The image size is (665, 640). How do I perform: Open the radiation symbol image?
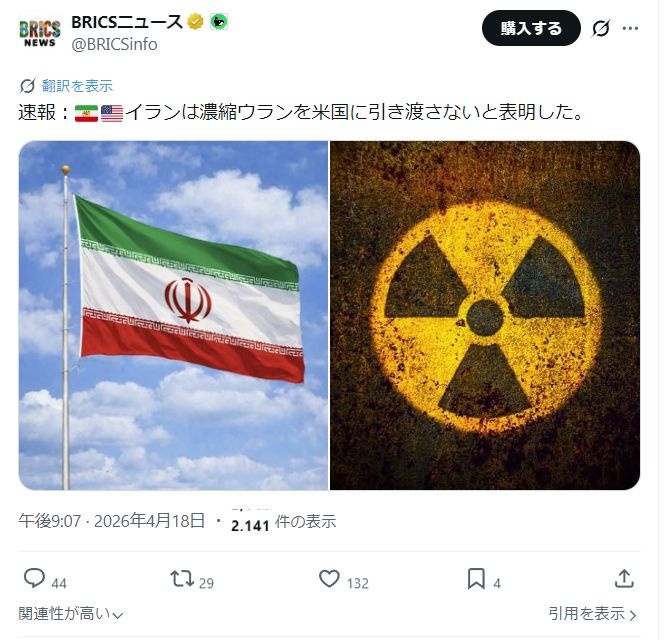coord(485,316)
